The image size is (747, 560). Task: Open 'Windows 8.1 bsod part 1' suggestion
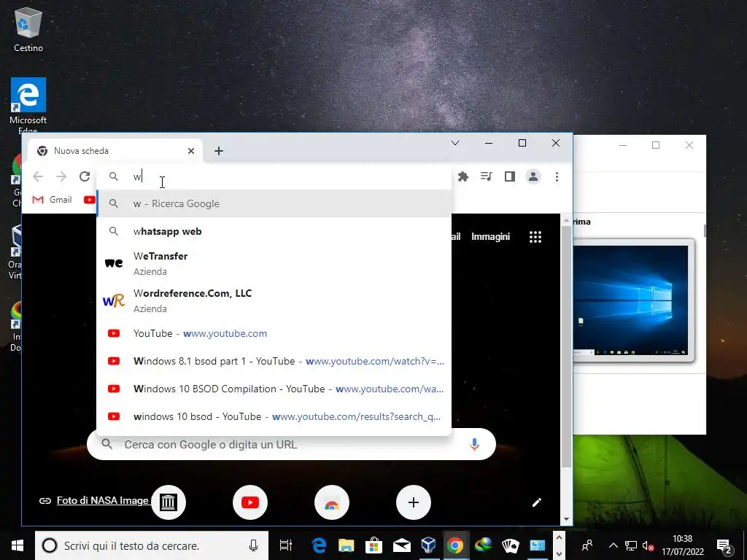[x=274, y=361]
